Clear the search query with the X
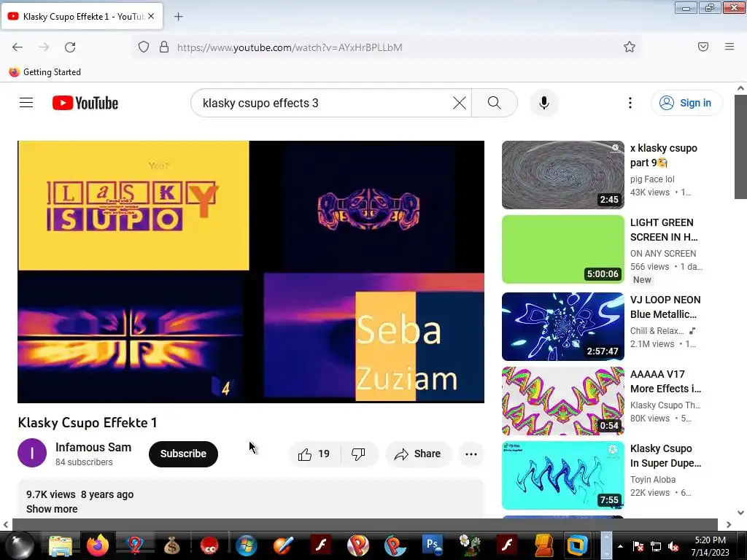Image resolution: width=747 pixels, height=560 pixels. pyautogui.click(x=460, y=103)
